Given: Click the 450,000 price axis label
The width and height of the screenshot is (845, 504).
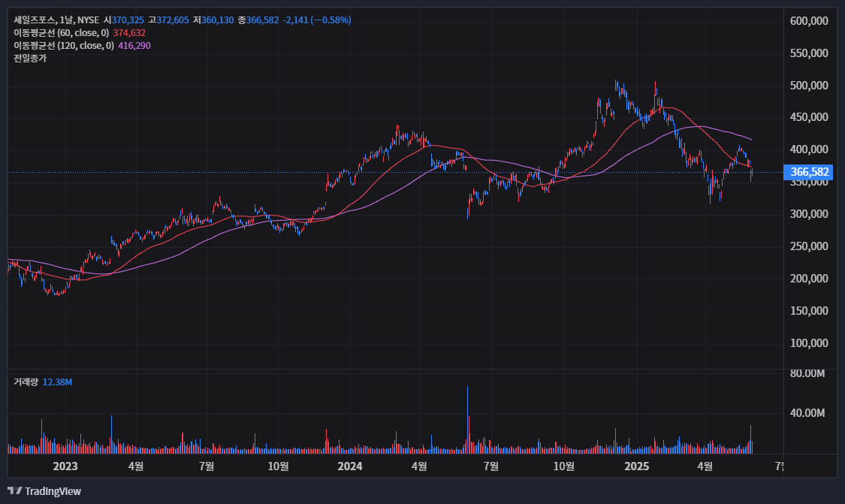Looking at the screenshot, I should point(809,117).
